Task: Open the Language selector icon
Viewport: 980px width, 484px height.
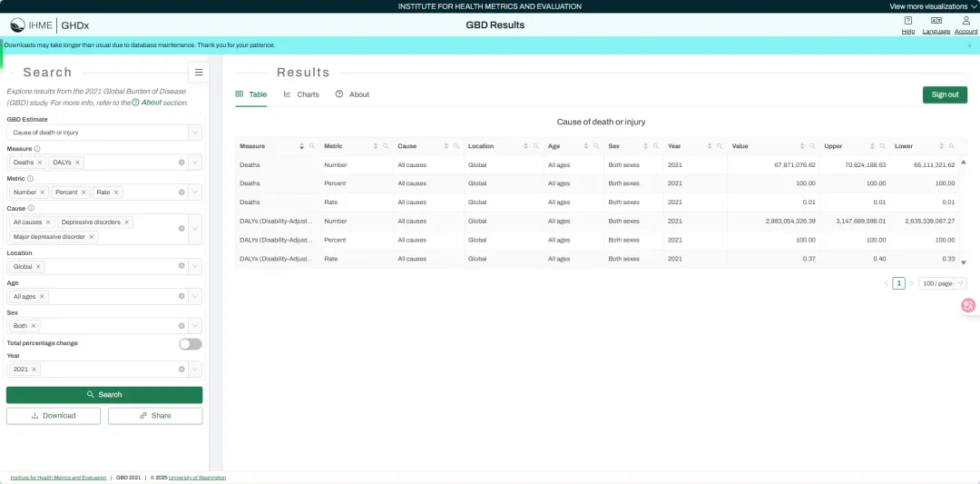Action: [936, 25]
